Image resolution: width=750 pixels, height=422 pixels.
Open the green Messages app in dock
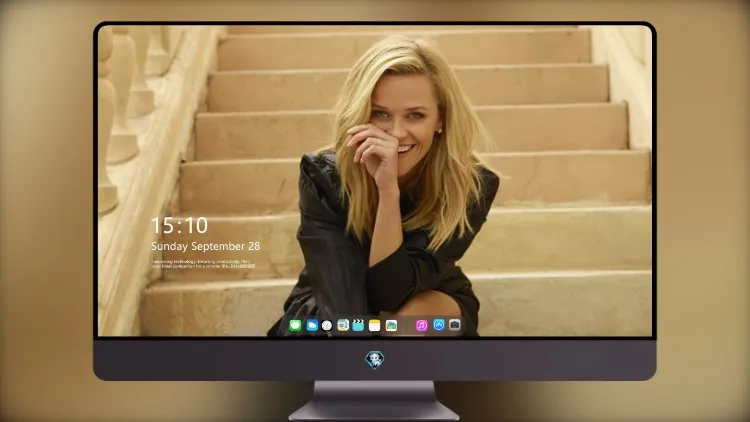(x=296, y=325)
